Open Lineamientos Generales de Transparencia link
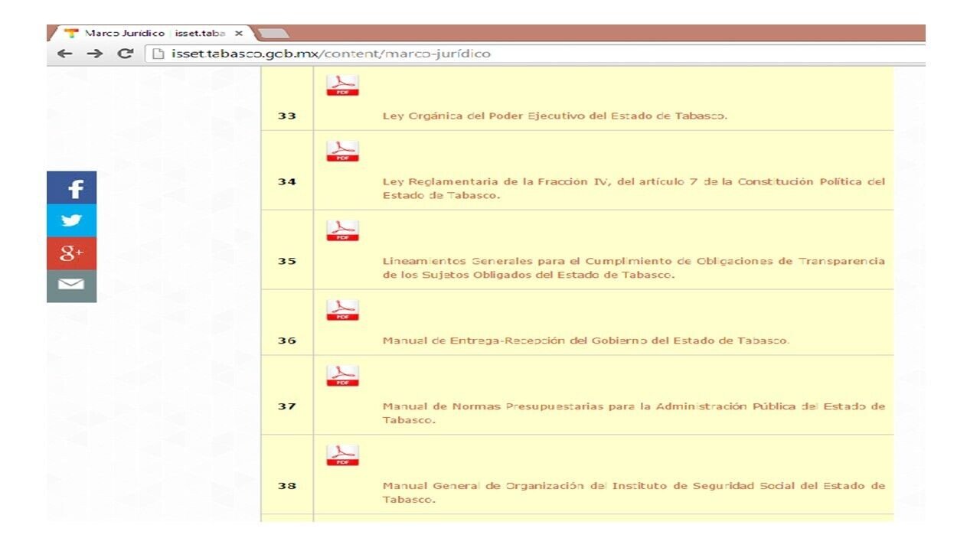This screenshot has width=980, height=551. coord(633,261)
